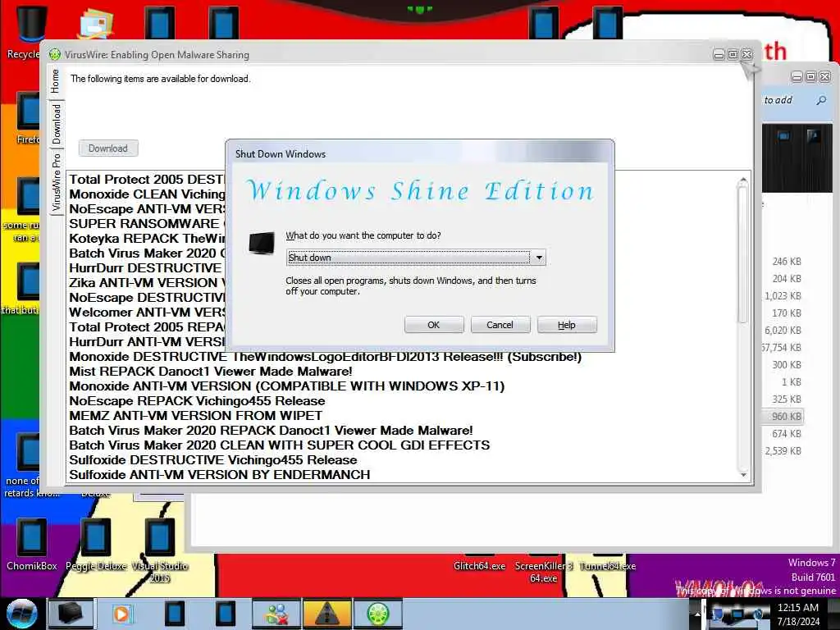Open the VirusWire Pro vertical tab
840x630 pixels.
tap(57, 181)
